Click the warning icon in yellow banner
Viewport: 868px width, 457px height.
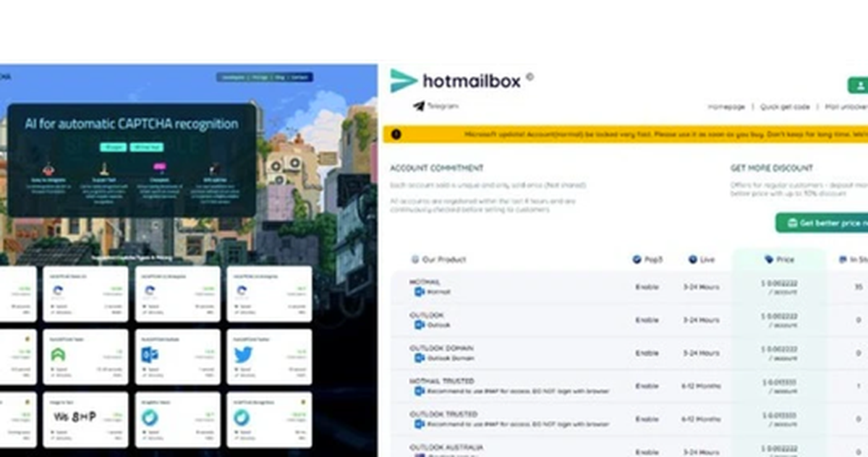396,134
